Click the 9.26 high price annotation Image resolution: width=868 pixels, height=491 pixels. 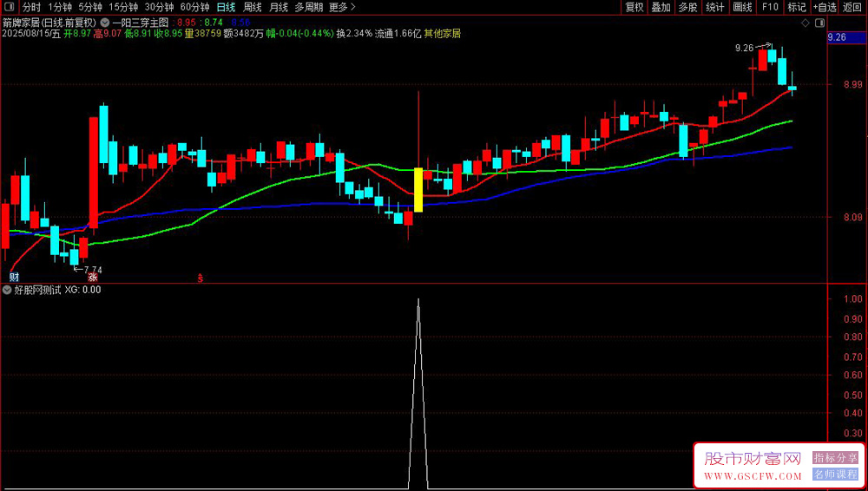pyautogui.click(x=744, y=49)
